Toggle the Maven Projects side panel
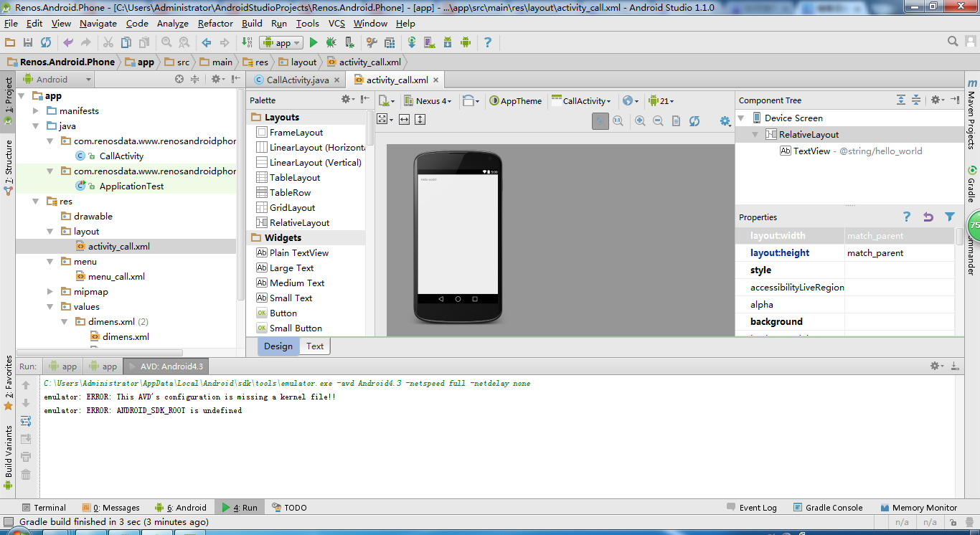The image size is (980, 535). tap(972, 113)
